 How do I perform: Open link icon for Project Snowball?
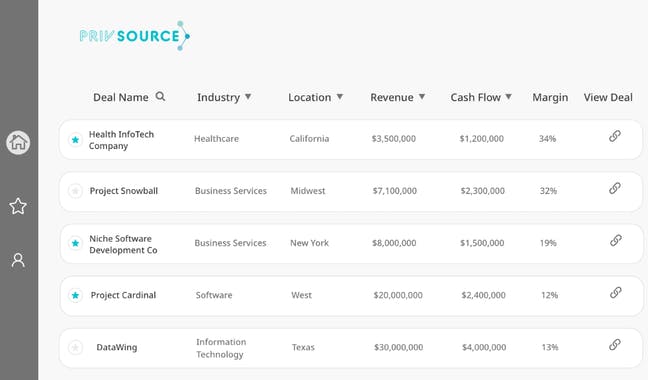615,188
